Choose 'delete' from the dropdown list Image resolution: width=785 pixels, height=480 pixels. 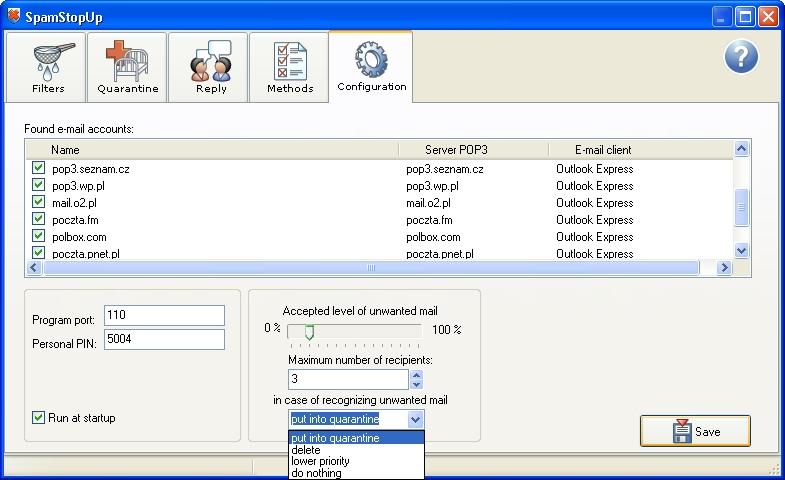pos(356,450)
